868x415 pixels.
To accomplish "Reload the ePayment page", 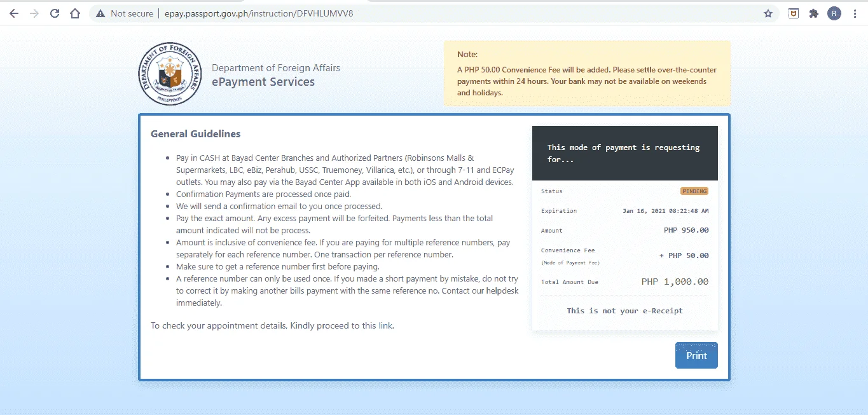I will point(55,13).
